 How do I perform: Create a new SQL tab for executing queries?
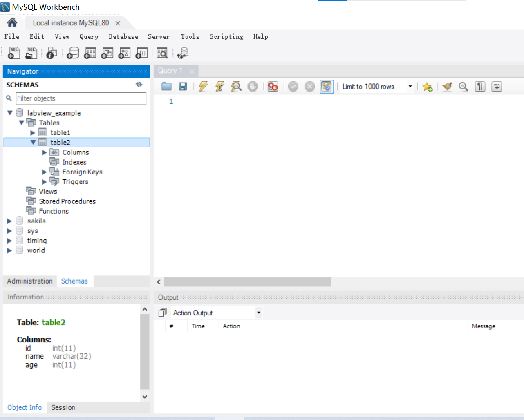pyautogui.click(x=13, y=52)
